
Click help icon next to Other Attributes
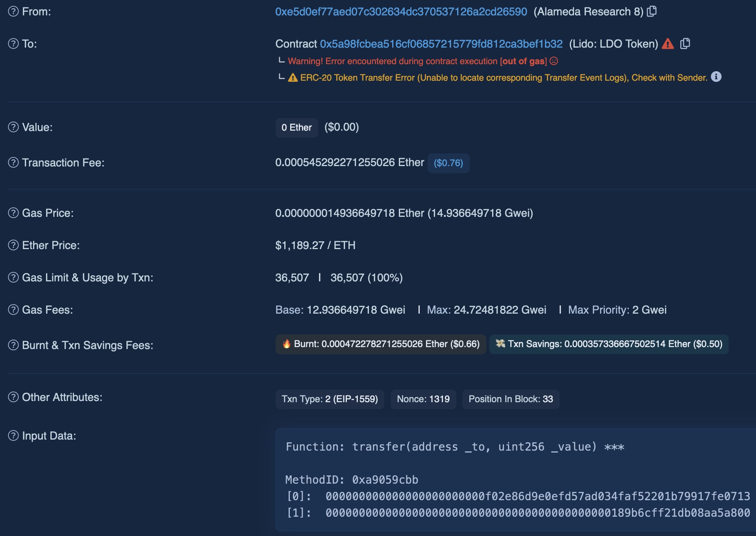tap(13, 397)
